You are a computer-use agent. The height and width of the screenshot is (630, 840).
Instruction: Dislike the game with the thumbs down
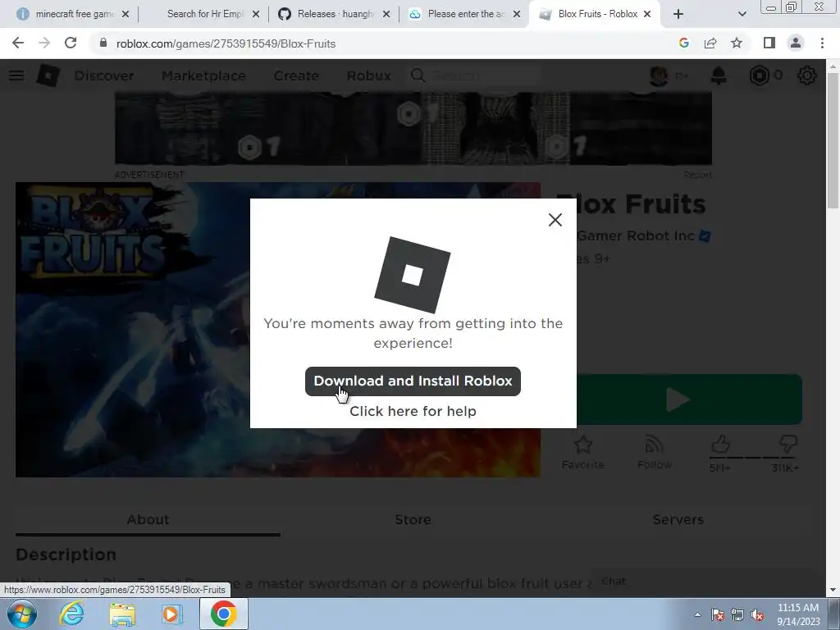[787, 445]
